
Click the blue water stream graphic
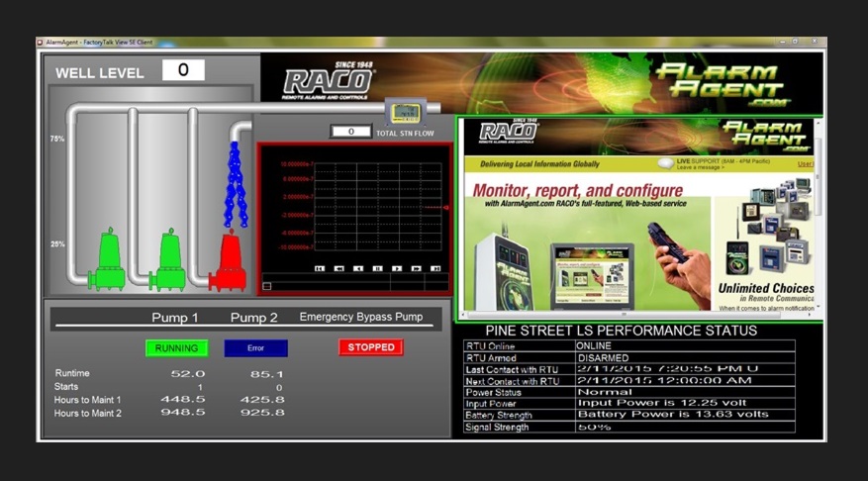coord(236,185)
